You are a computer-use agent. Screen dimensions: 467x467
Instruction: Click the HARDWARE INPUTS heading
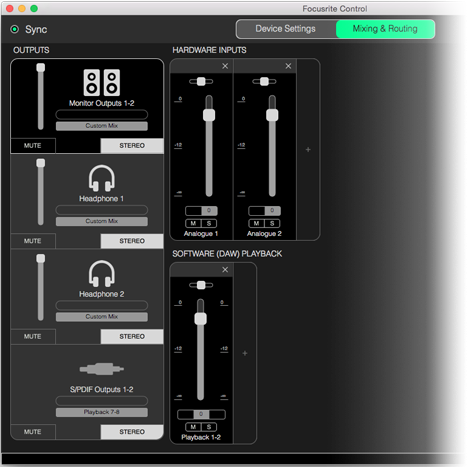209,50
